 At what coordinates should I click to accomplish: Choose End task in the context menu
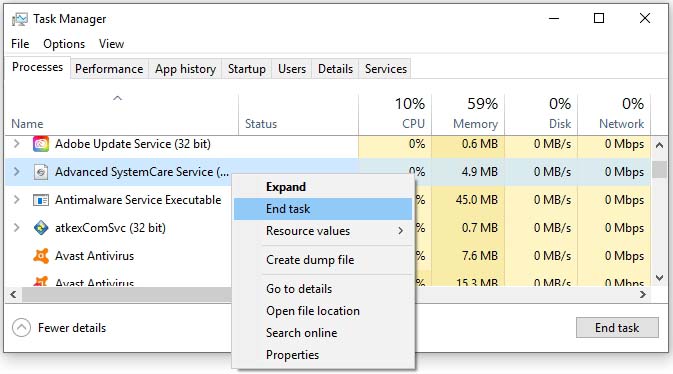[323, 209]
